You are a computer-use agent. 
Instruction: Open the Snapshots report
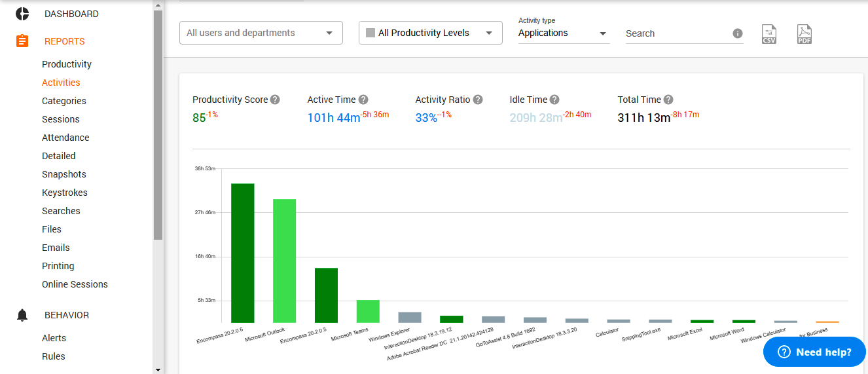[x=64, y=174]
